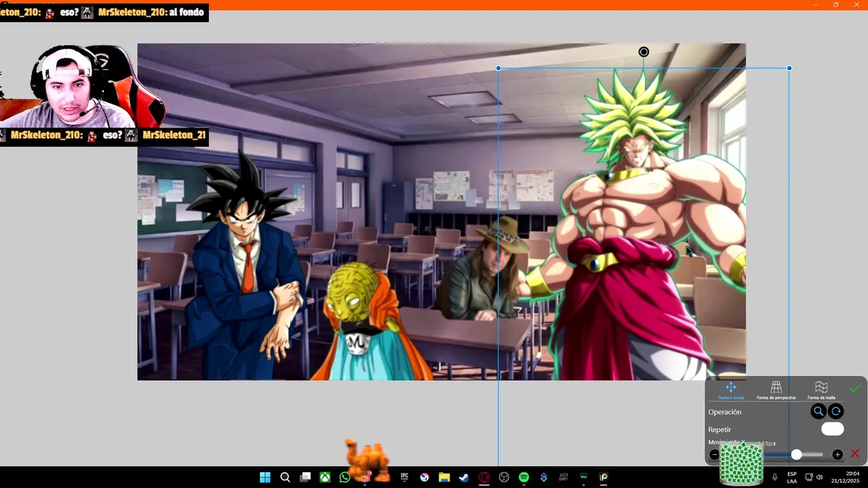Open the volume control in system tray
The width and height of the screenshot is (868, 488).
click(x=819, y=477)
